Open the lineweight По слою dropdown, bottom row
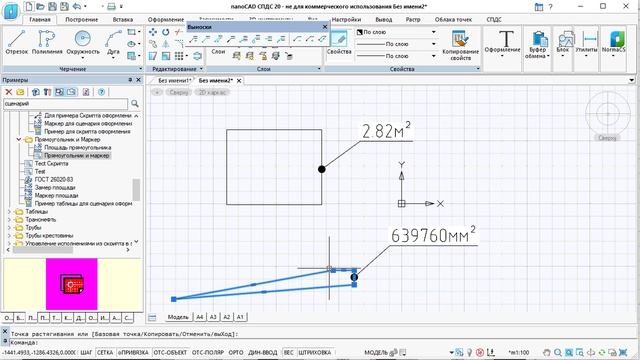Image resolution: width=640 pixels, height=360 pixels. [433, 56]
